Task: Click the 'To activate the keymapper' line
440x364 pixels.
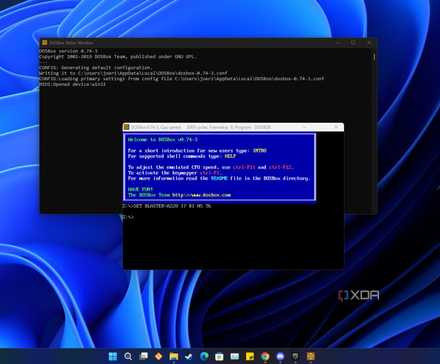Action: point(174,173)
